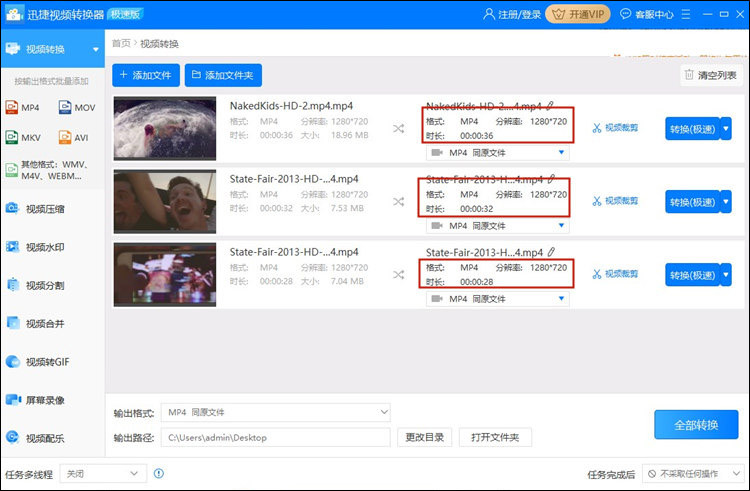Open other formats WMV, M4V, WEBM

(47, 170)
